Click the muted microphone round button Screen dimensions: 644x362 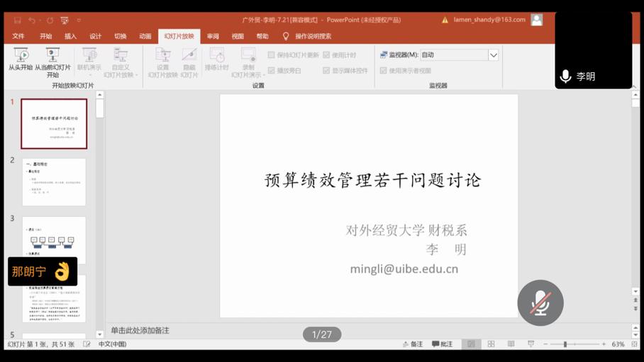tap(540, 303)
